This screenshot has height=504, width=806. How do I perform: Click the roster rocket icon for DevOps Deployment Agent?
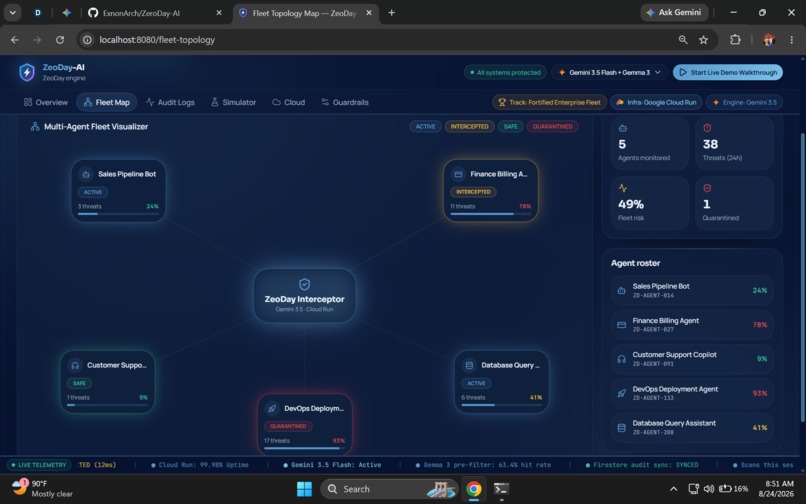[621, 393]
